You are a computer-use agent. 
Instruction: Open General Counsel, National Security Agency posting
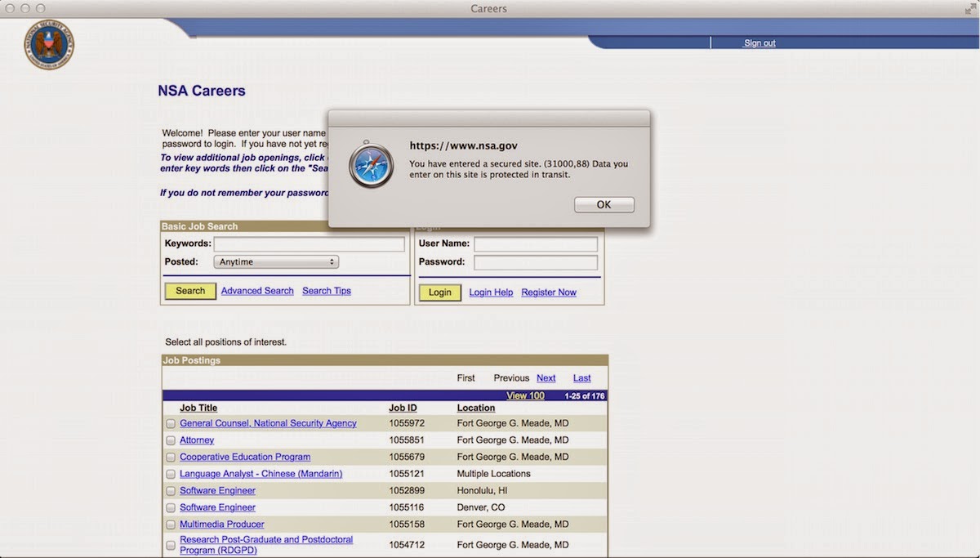coord(268,423)
